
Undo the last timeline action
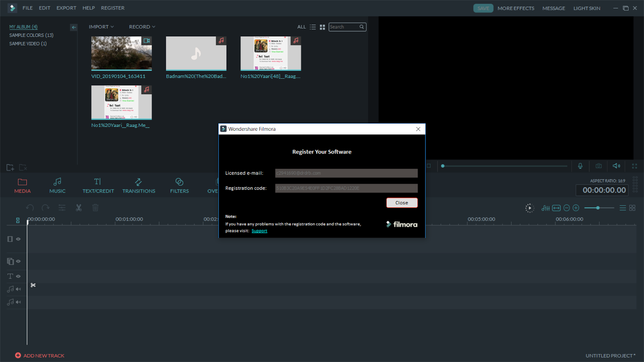pos(30,208)
